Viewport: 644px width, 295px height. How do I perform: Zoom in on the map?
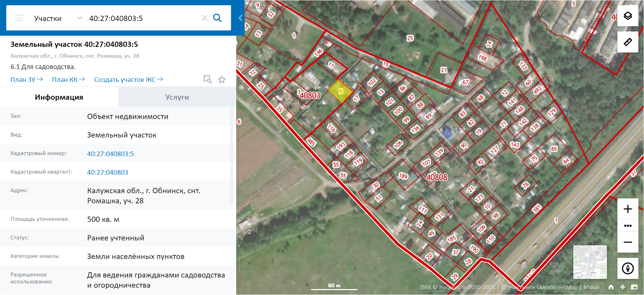pyautogui.click(x=628, y=209)
